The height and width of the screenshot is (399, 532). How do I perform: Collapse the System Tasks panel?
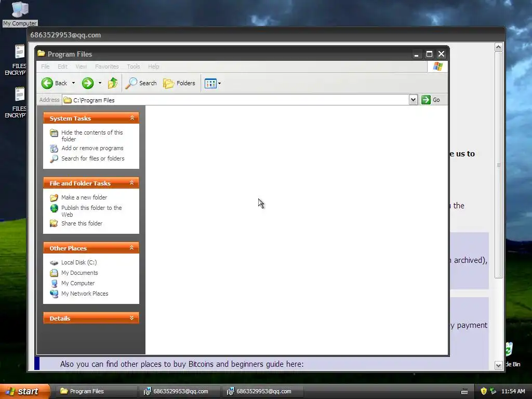[x=132, y=118]
